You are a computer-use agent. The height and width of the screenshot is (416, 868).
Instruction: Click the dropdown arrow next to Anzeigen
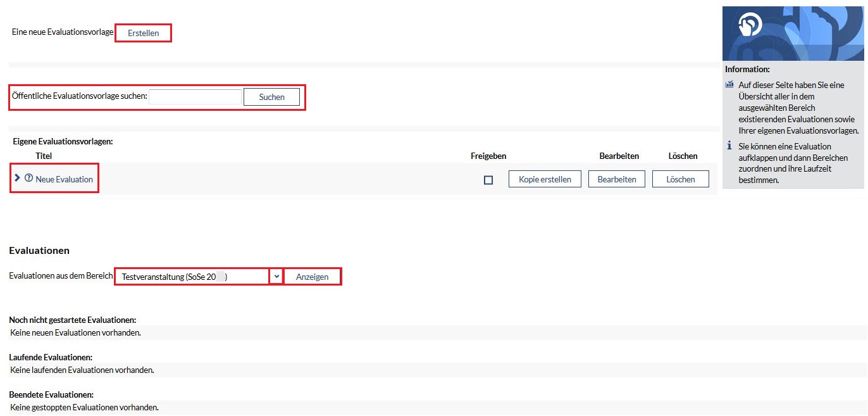click(x=276, y=277)
